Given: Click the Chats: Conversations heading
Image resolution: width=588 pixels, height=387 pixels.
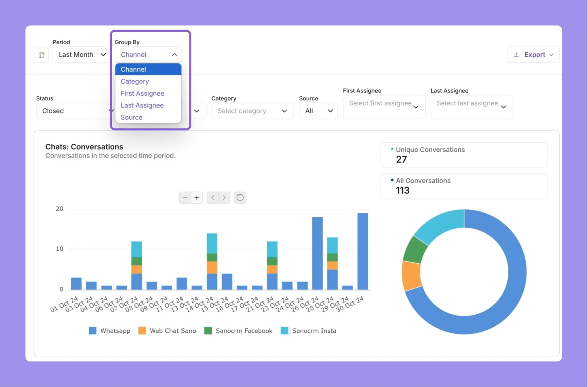Looking at the screenshot, I should (84, 147).
